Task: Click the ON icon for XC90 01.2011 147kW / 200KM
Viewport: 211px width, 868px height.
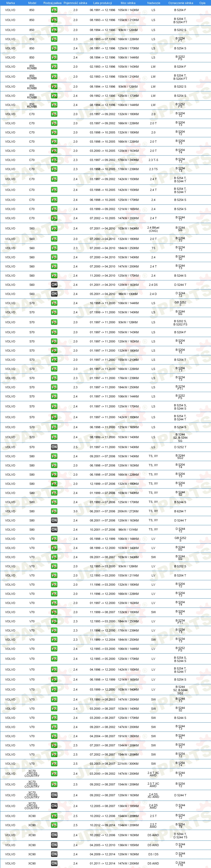Action: pyautogui.click(x=54, y=863)
